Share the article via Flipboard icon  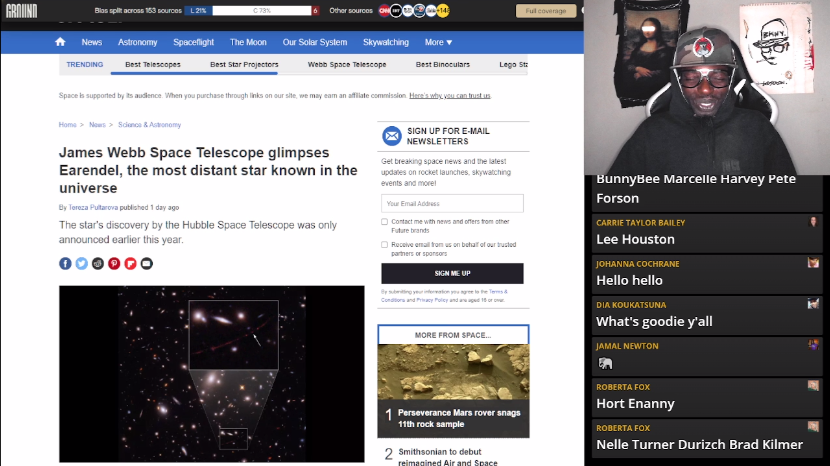(130, 263)
